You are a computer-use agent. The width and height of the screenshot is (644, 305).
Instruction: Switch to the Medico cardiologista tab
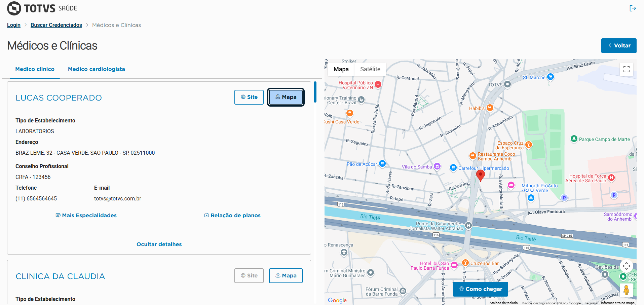97,69
